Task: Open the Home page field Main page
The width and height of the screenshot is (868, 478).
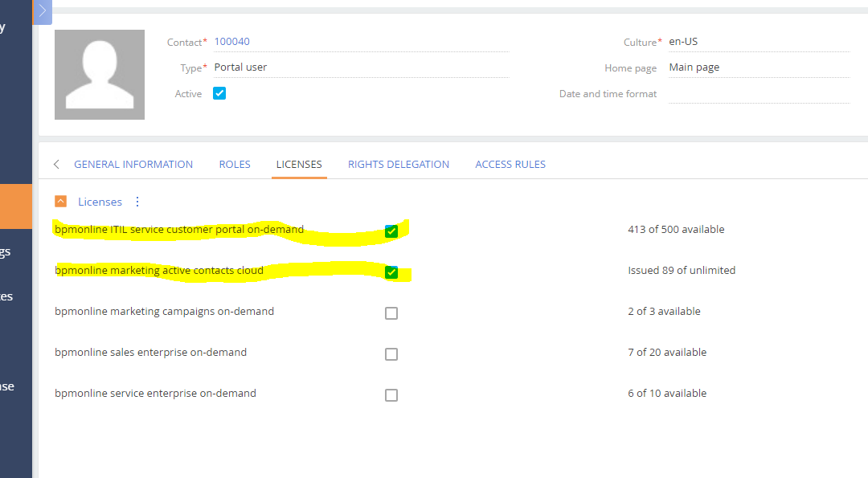Action: [x=759, y=67]
